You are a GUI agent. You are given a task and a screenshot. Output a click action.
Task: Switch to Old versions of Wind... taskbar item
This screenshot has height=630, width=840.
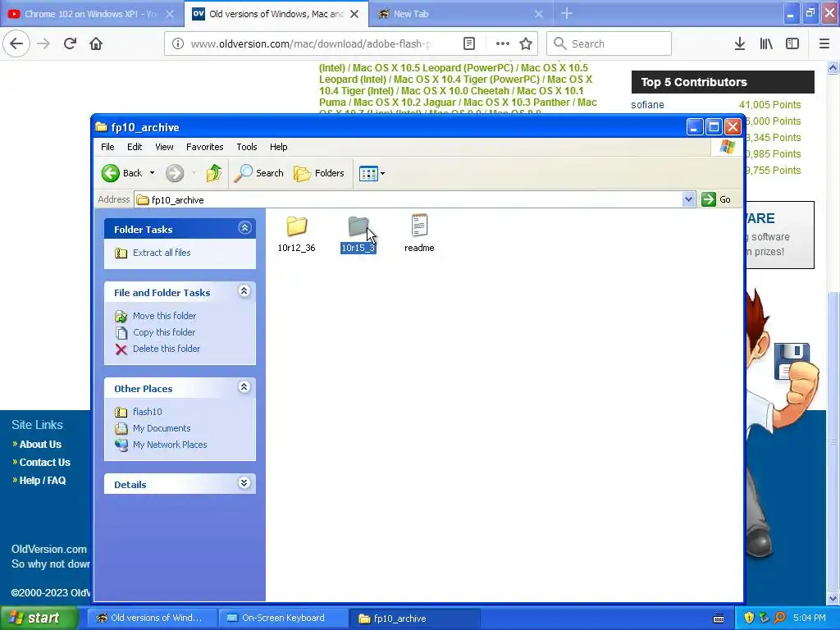[x=153, y=619]
